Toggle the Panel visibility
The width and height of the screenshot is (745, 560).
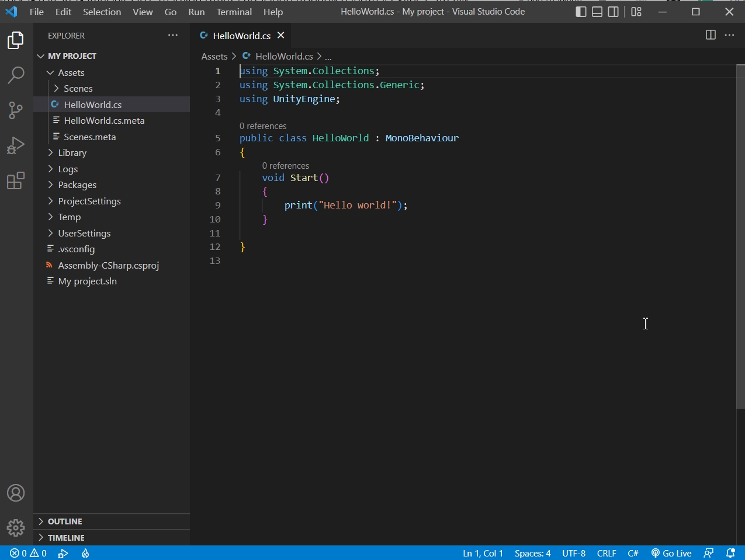point(597,11)
